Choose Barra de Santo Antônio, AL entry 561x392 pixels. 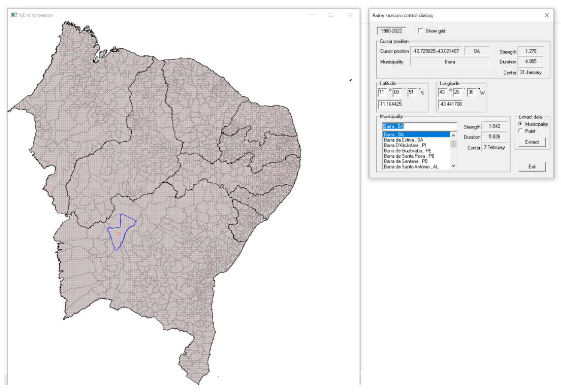(411, 167)
